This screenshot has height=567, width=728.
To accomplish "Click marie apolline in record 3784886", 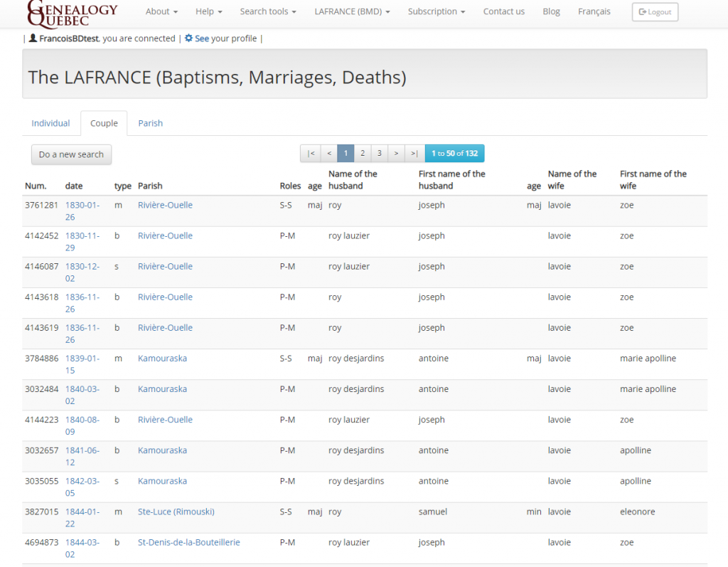I will click(x=648, y=359).
